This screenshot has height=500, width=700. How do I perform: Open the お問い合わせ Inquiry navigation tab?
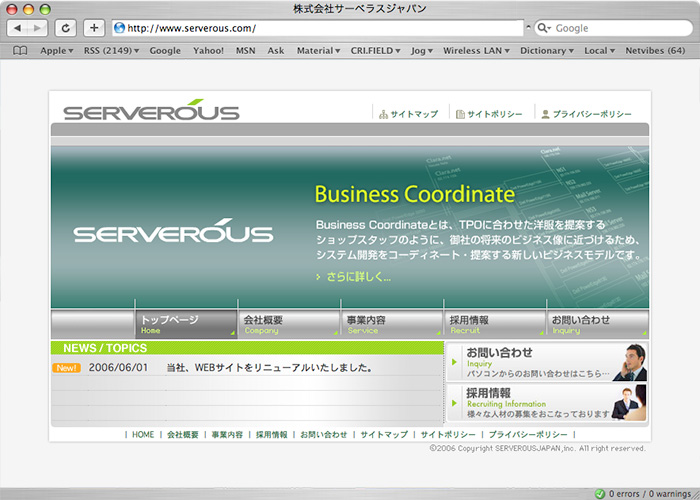click(x=598, y=324)
